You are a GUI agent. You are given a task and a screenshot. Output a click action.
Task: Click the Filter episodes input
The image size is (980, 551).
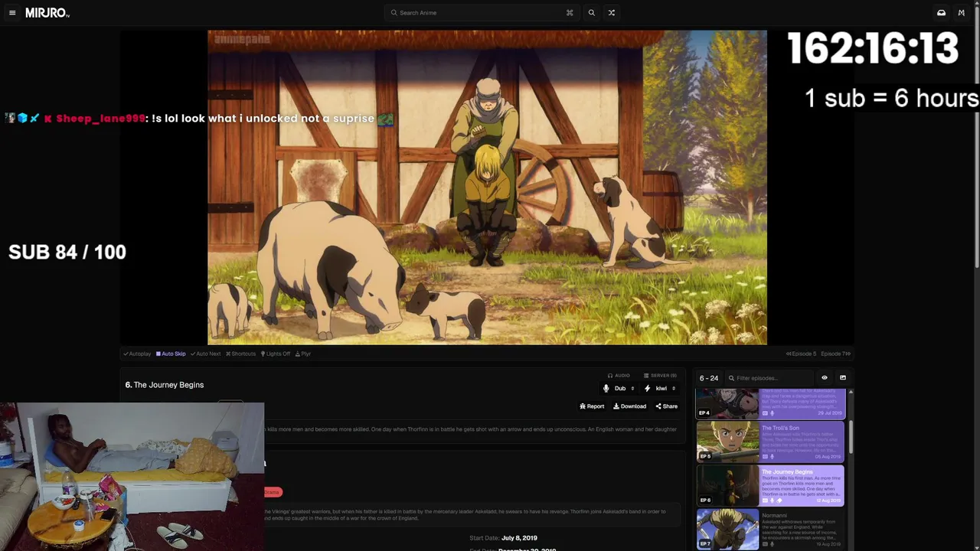769,378
